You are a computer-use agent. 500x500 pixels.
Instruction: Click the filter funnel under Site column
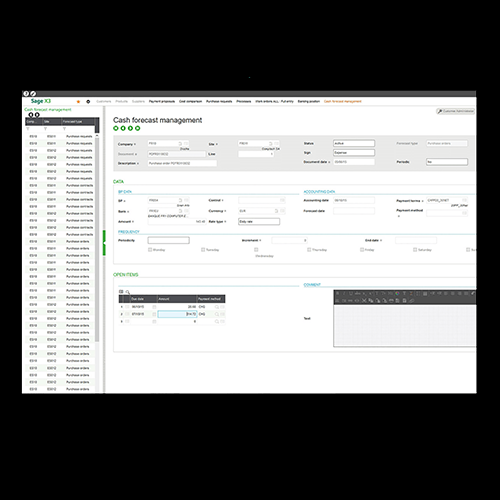click(x=45, y=129)
